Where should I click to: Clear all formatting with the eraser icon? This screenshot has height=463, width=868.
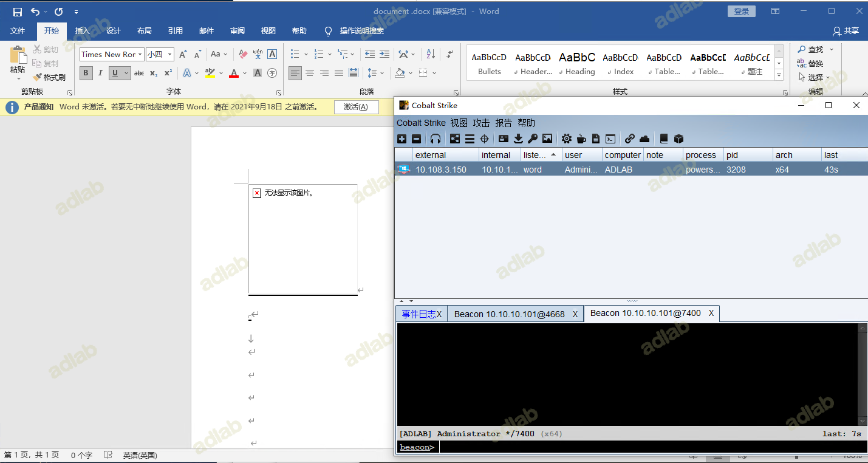pos(243,54)
